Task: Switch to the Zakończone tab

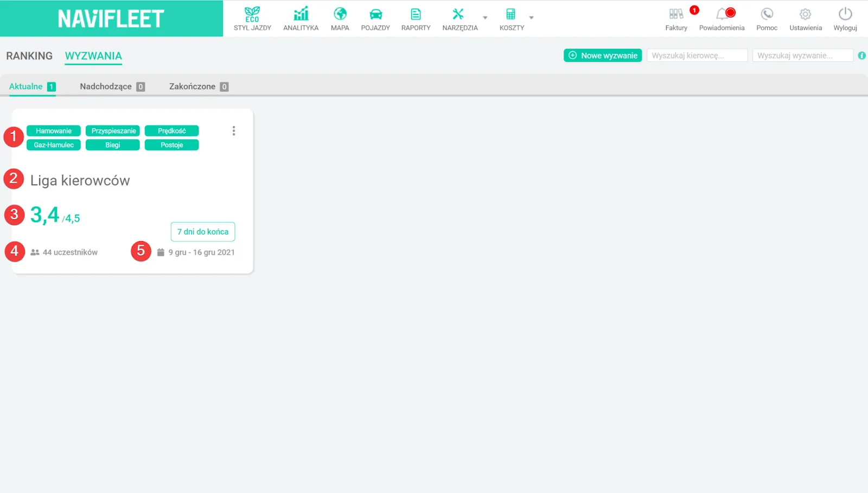Action: [x=199, y=86]
